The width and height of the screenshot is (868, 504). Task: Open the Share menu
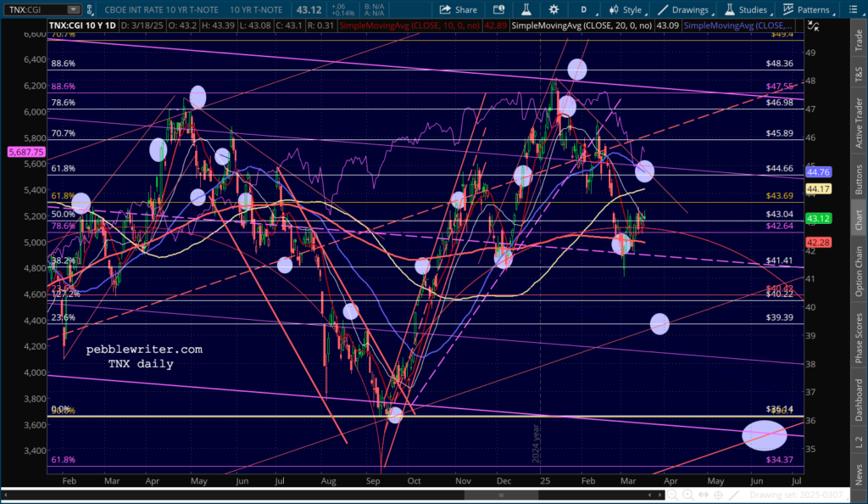[x=459, y=9]
